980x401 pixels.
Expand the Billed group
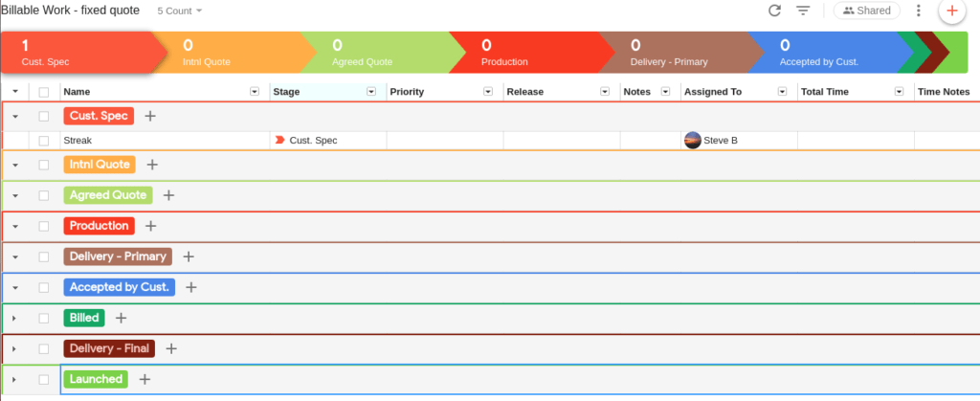tap(14, 318)
